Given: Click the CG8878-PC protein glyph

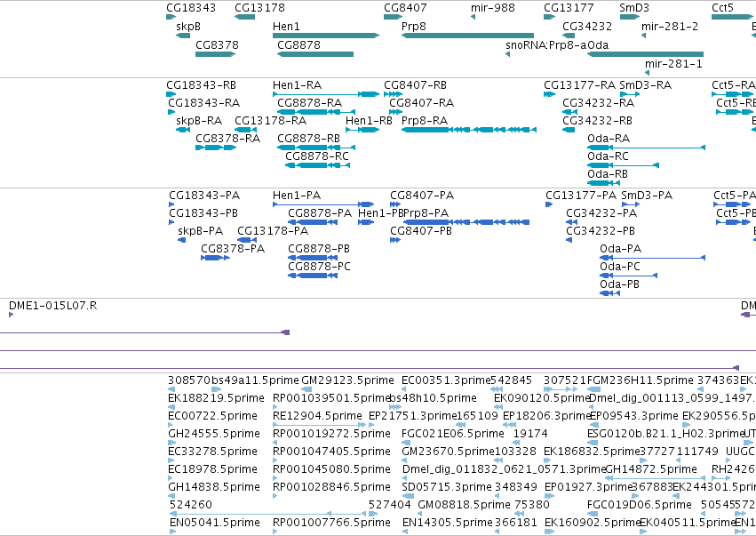Looking at the screenshot, I should (313, 276).
